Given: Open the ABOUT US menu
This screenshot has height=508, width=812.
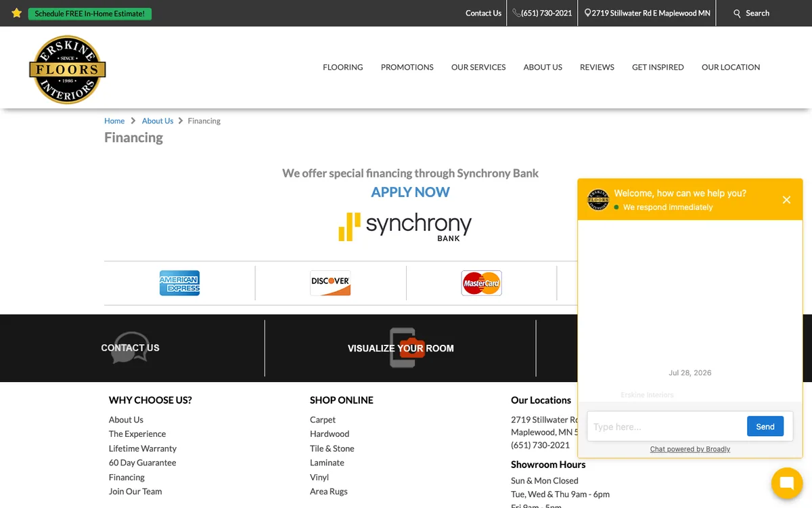Looking at the screenshot, I should point(543,67).
